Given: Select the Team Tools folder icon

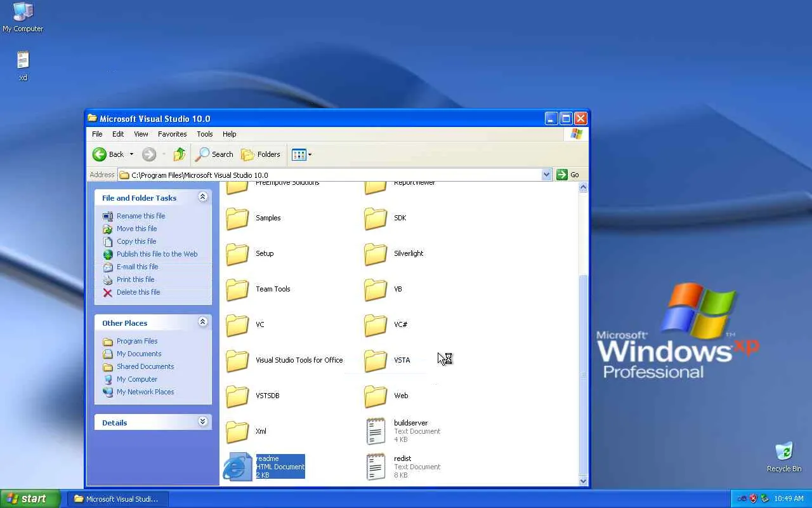Looking at the screenshot, I should pos(237,290).
